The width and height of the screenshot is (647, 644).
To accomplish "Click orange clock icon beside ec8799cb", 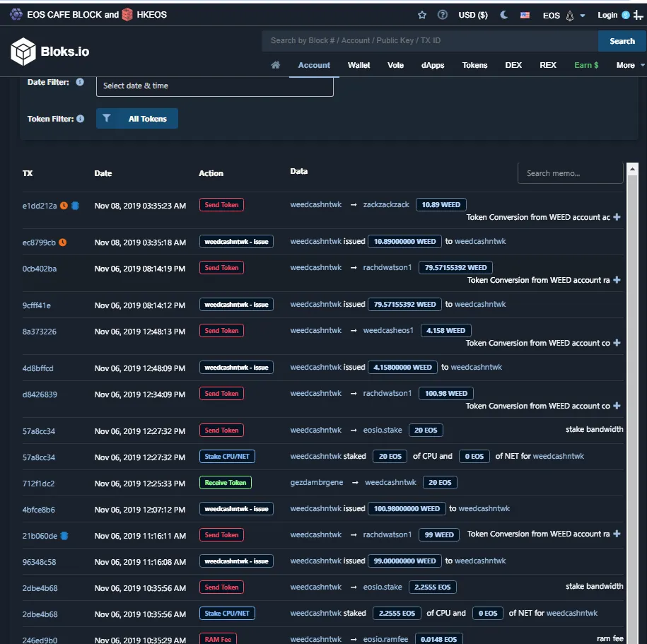I will click(x=62, y=242).
